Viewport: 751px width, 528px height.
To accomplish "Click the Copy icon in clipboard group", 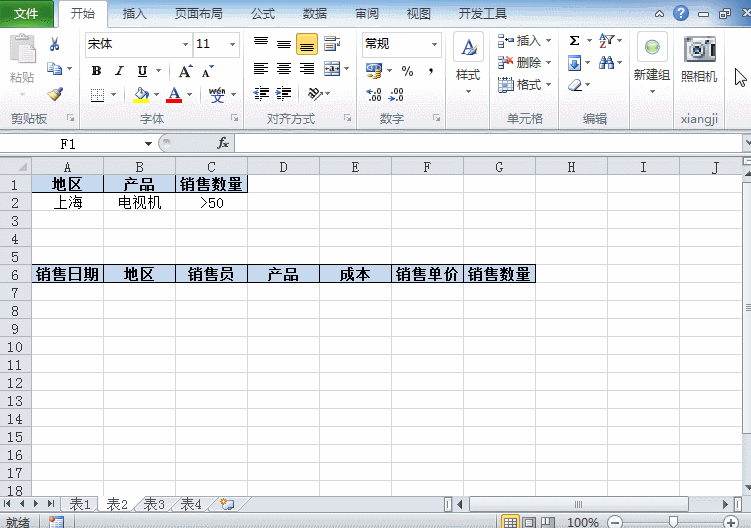I will pos(55,69).
